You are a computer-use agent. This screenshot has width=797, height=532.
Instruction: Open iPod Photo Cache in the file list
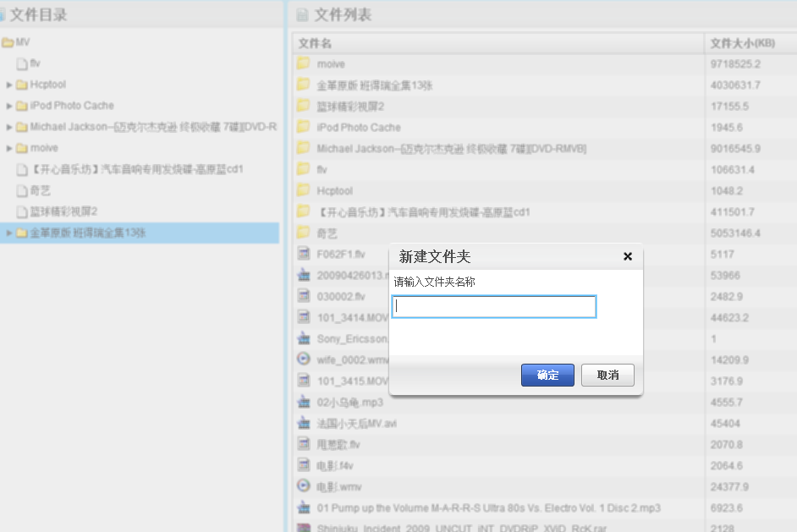tap(359, 128)
